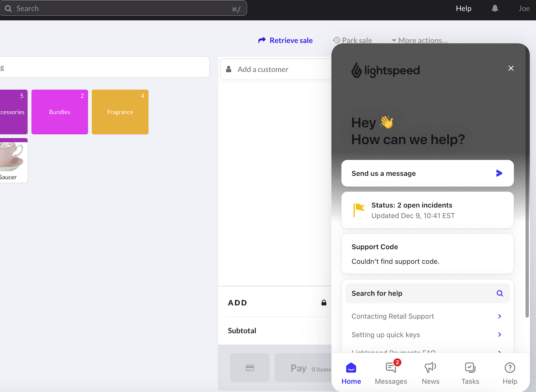Click the notification bell icon
Image resolution: width=536 pixels, height=392 pixels.
point(495,8)
